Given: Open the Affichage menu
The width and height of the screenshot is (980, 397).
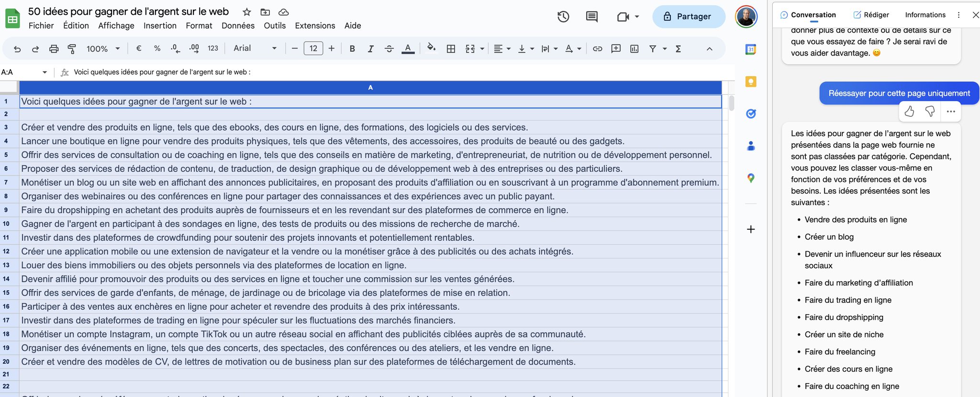Looking at the screenshot, I should pos(116,25).
